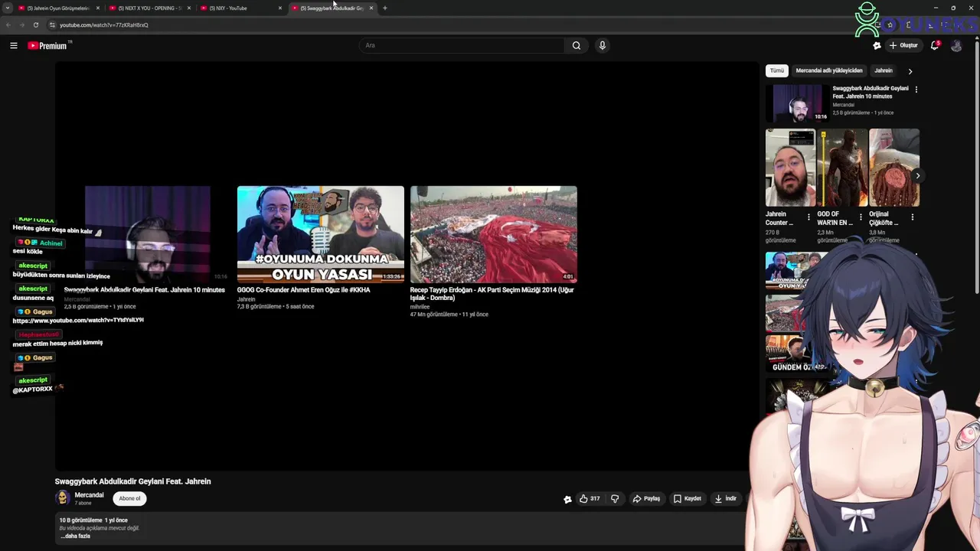Open the tab search dropdown arrow

click(8, 8)
